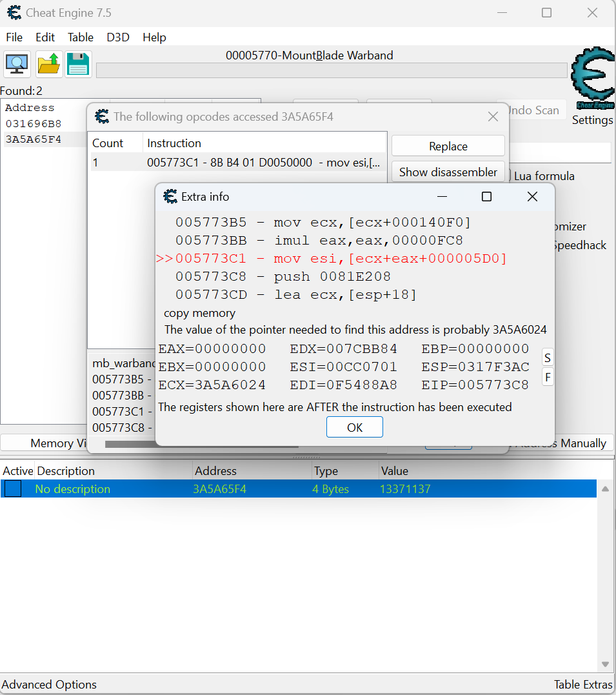Click the No description cell
The width and height of the screenshot is (616, 695).
[x=73, y=489]
